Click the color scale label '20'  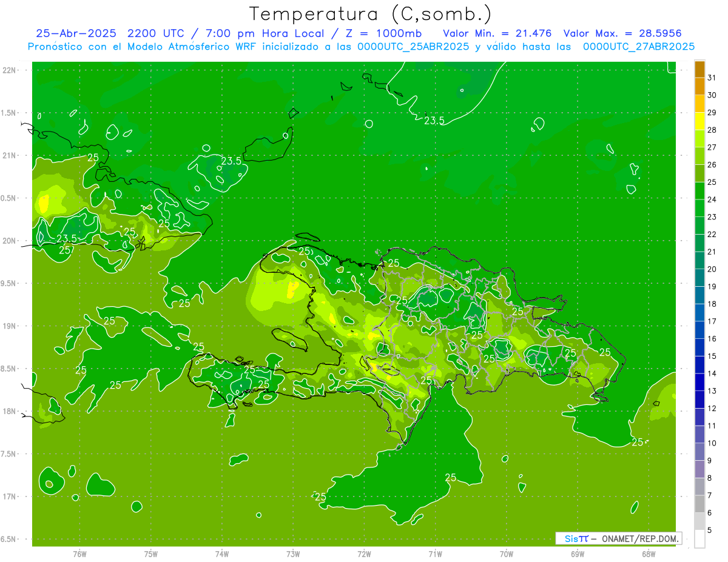coord(712,269)
